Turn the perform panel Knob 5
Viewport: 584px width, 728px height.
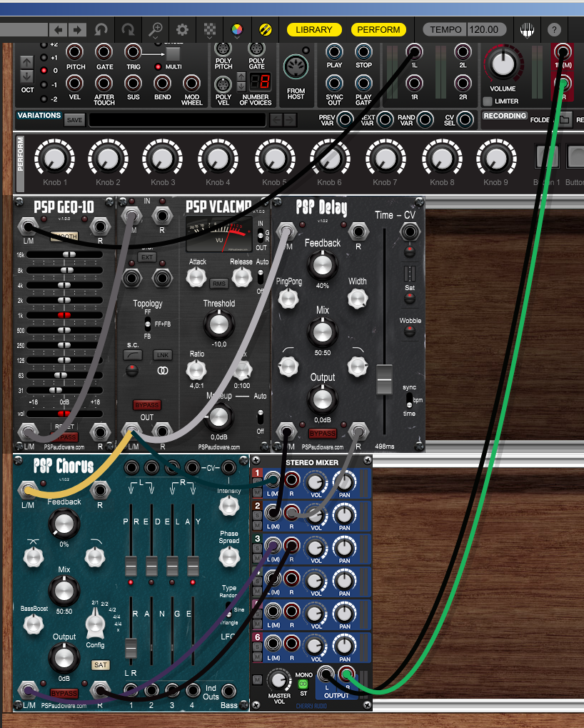(274, 159)
